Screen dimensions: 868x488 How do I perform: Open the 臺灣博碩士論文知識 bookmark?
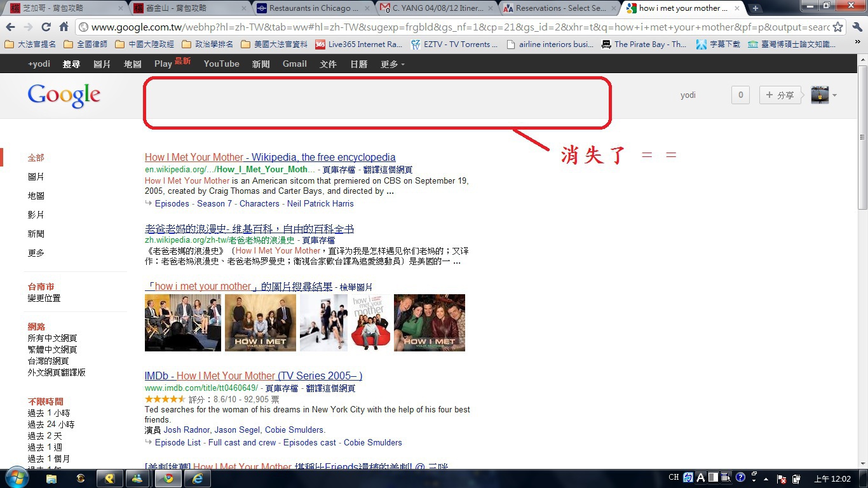click(792, 44)
